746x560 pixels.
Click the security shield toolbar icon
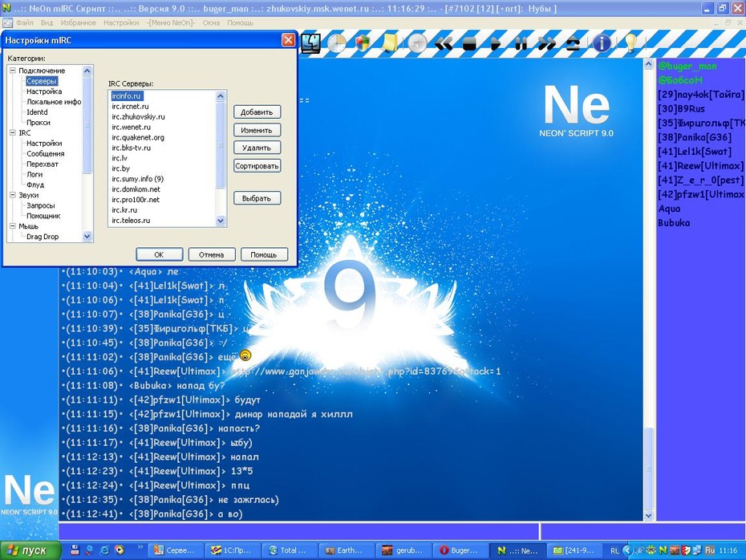tap(363, 43)
